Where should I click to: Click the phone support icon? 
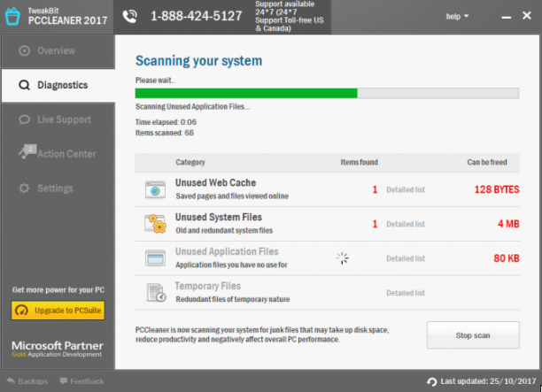tap(130, 16)
